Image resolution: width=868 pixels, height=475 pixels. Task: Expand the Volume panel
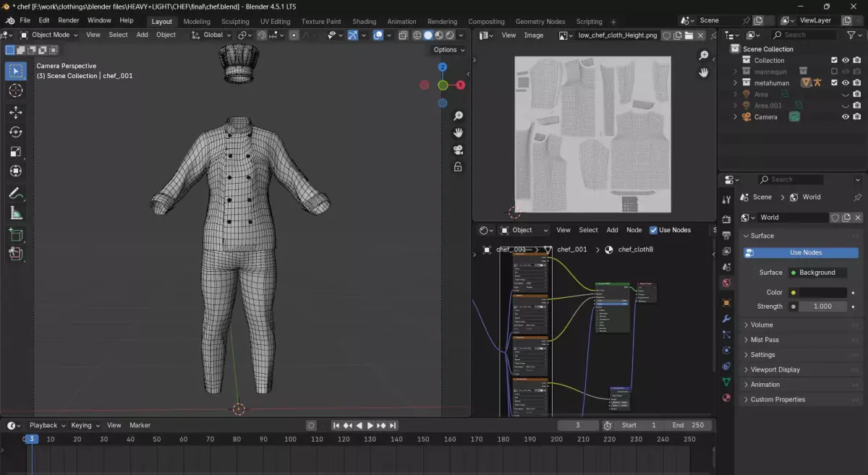pos(762,325)
